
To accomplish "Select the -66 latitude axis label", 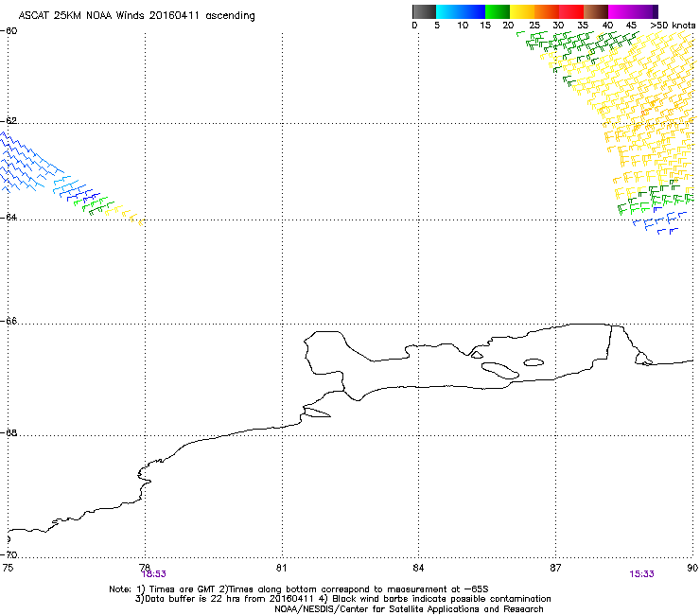I will pos(9,322).
